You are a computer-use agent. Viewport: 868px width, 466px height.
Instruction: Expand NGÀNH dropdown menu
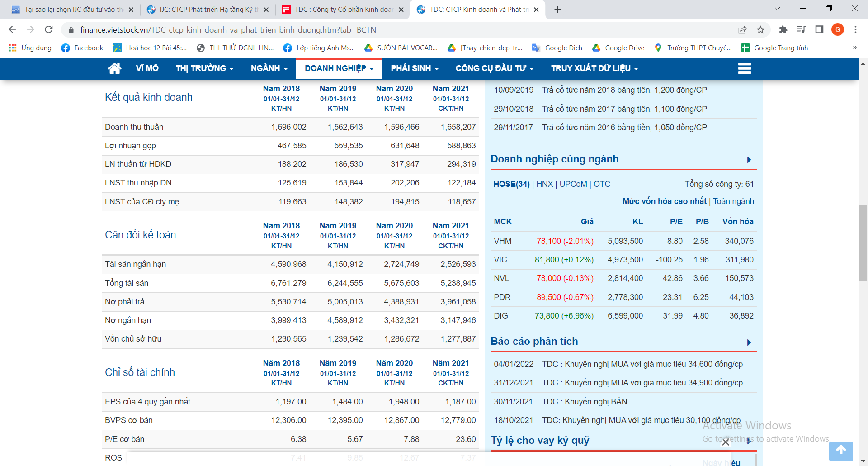[x=269, y=68]
